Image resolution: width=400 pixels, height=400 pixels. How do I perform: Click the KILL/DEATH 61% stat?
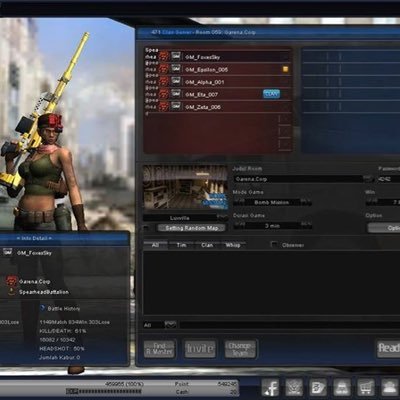pyautogui.click(x=63, y=331)
